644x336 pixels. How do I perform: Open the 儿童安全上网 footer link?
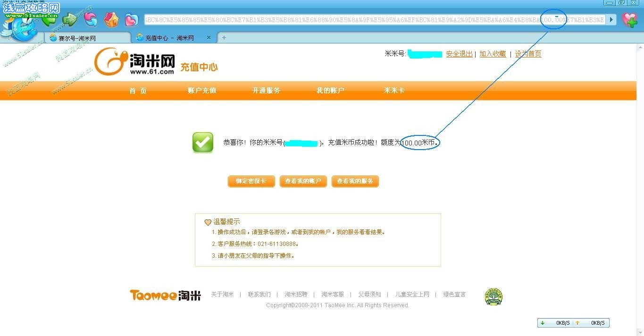pos(412,294)
